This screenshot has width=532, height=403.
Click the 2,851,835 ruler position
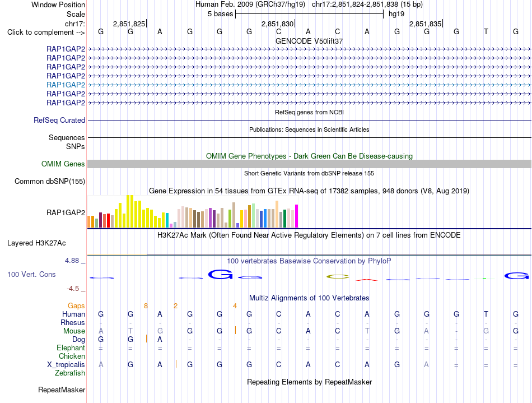[425, 24]
